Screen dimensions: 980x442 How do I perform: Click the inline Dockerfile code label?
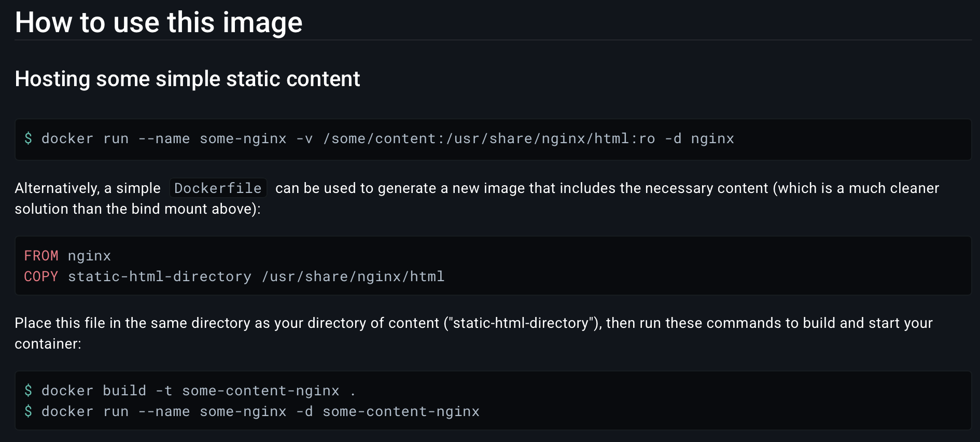tap(218, 188)
